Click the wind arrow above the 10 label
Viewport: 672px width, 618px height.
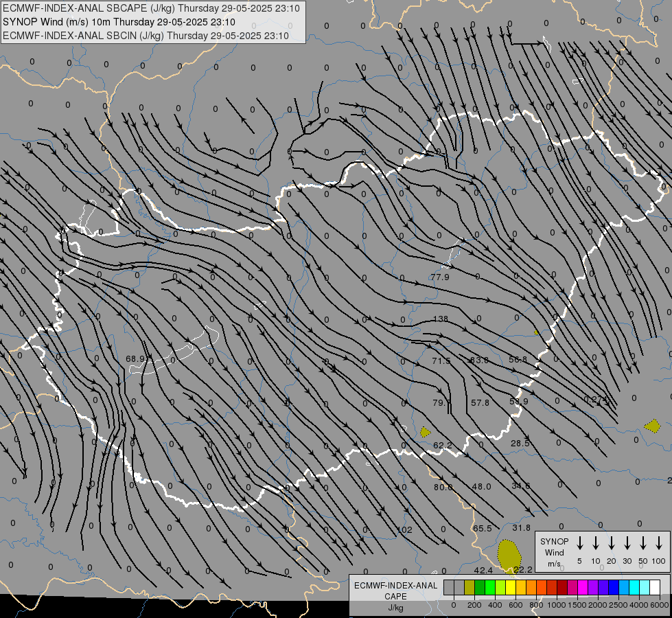pyautogui.click(x=596, y=543)
